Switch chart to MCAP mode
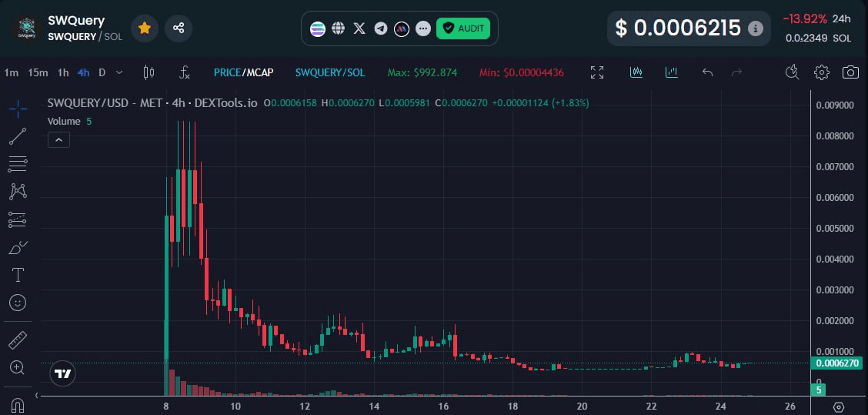868x415 pixels. tap(259, 72)
